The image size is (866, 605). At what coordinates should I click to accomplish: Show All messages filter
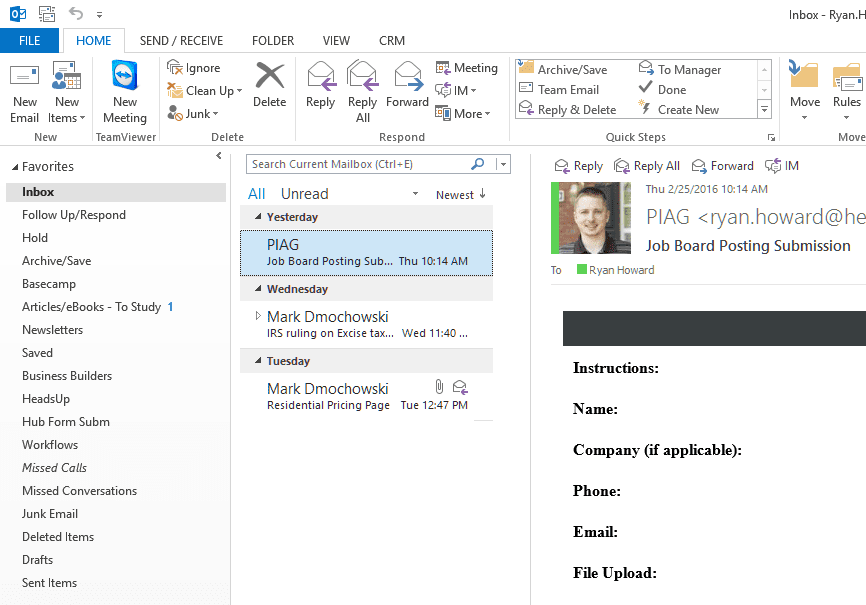(256, 194)
